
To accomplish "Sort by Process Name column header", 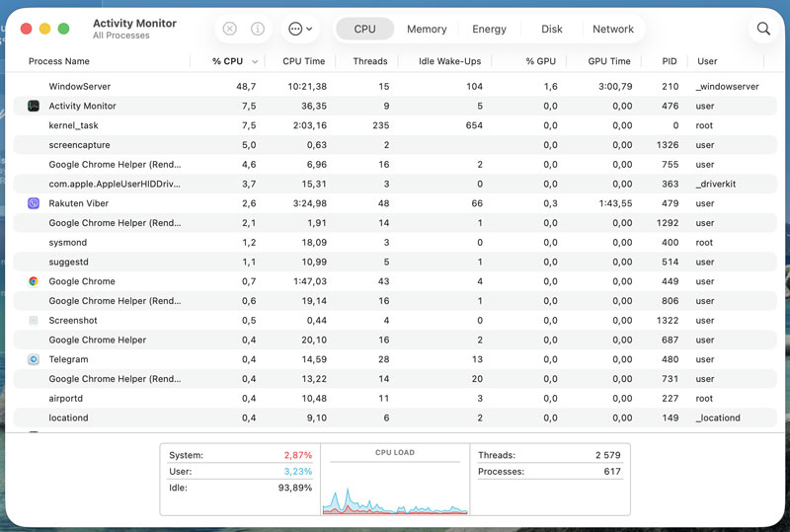I will click(59, 61).
